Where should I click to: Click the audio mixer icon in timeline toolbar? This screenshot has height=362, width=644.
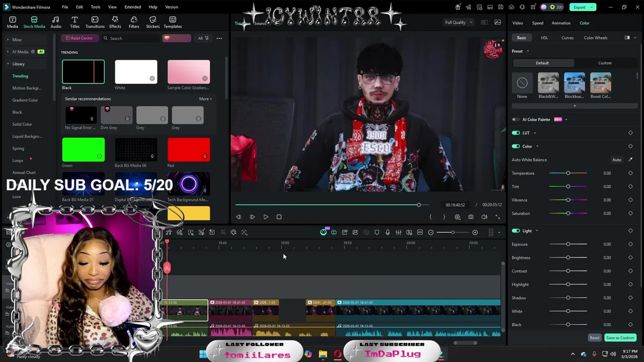[x=398, y=232]
